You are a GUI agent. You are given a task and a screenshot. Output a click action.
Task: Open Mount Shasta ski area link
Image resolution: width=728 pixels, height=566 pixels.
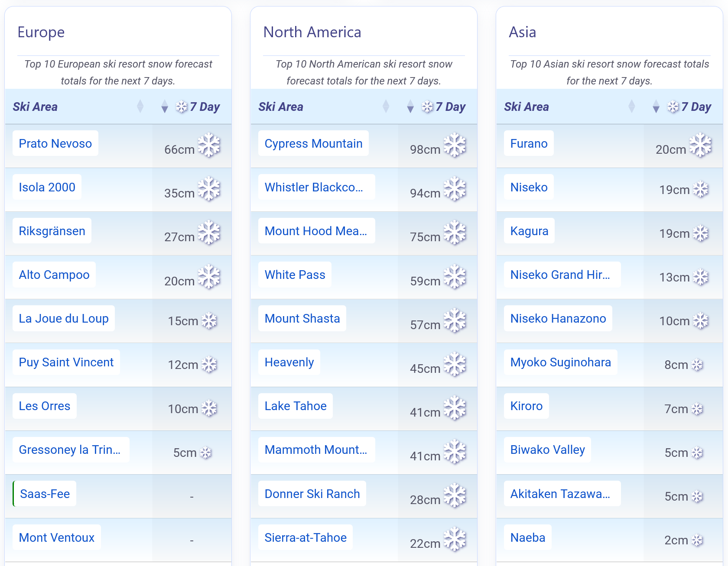[x=302, y=318]
